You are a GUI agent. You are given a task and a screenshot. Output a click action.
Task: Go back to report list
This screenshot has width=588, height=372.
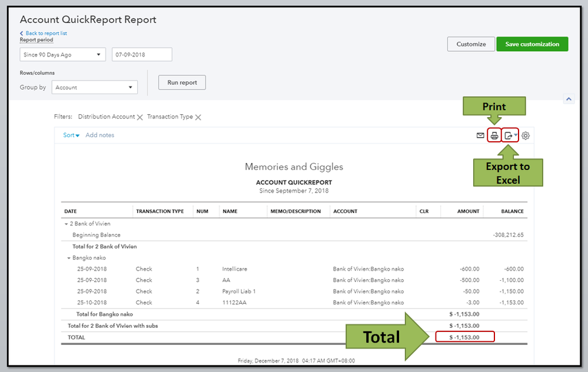(x=44, y=34)
